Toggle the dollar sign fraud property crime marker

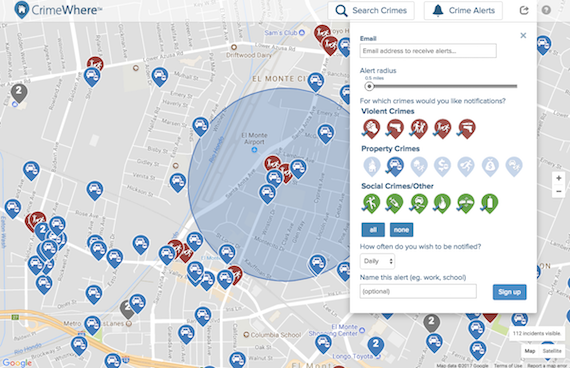(442, 166)
